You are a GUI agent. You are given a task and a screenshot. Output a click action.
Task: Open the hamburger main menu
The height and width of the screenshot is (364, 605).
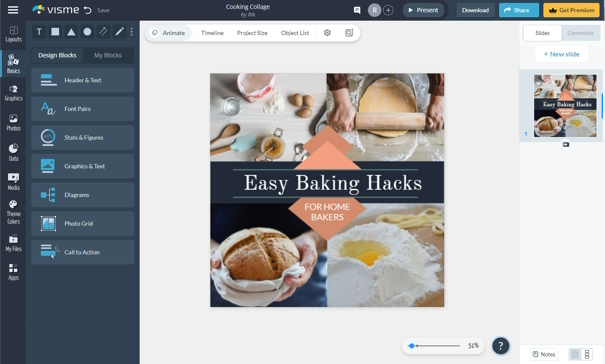[13, 10]
